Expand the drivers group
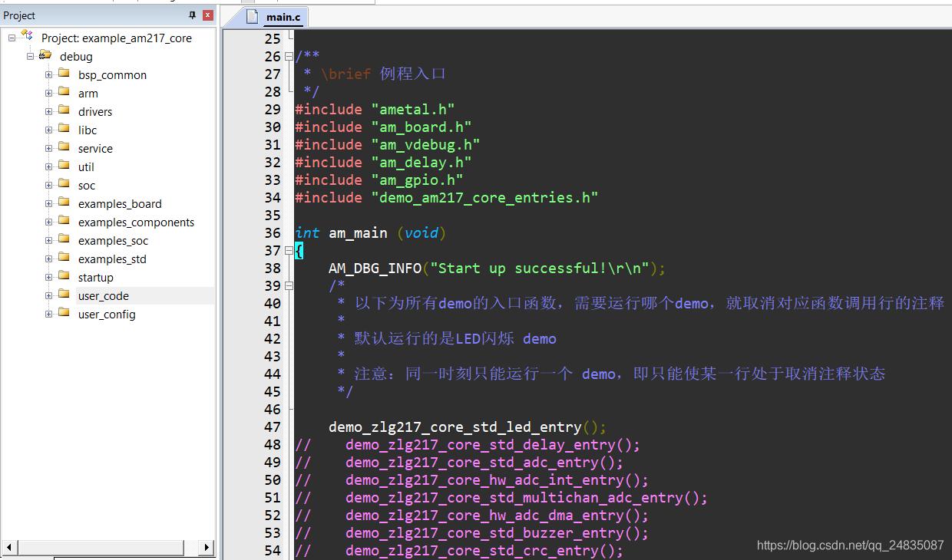The height and width of the screenshot is (560, 952). click(x=48, y=111)
